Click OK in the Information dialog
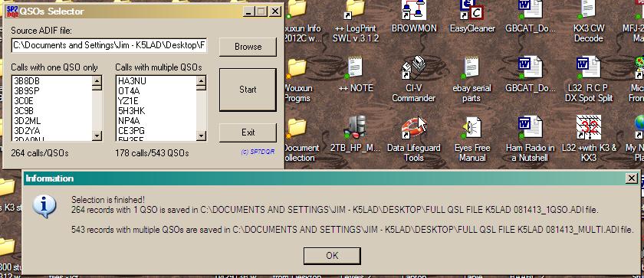 [x=332, y=256]
